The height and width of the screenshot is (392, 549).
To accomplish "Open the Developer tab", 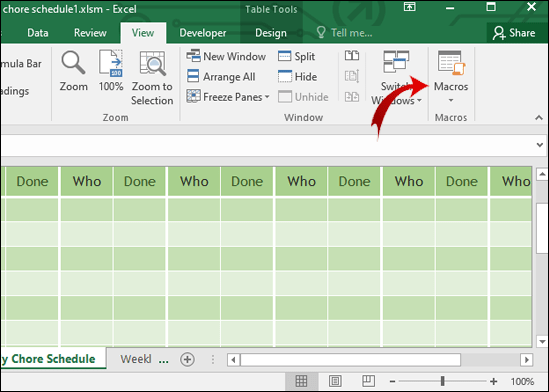I will [203, 33].
